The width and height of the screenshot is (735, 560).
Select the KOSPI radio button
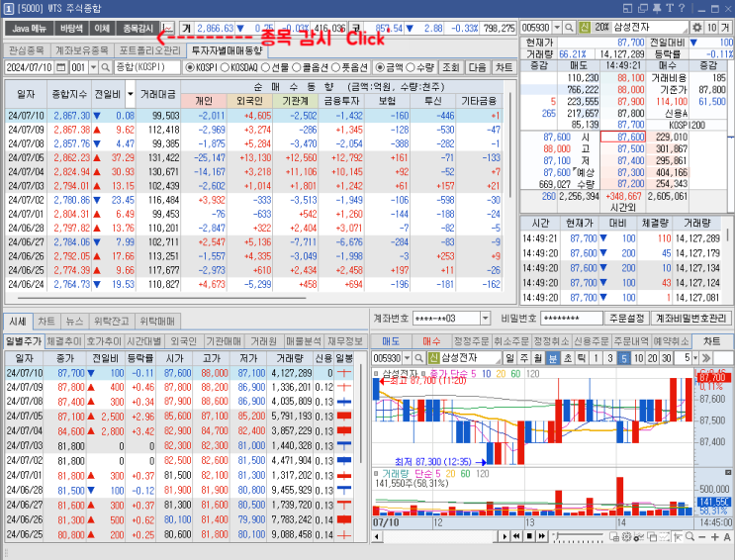(x=190, y=67)
